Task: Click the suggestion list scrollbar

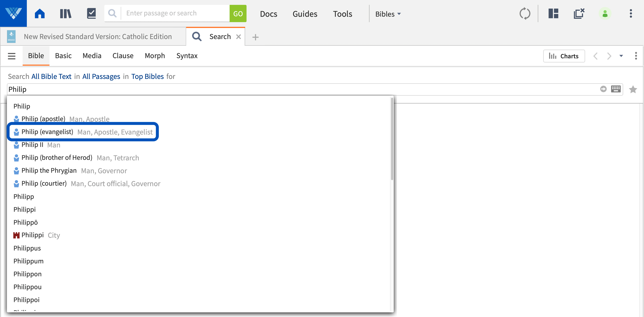Action: click(392, 139)
